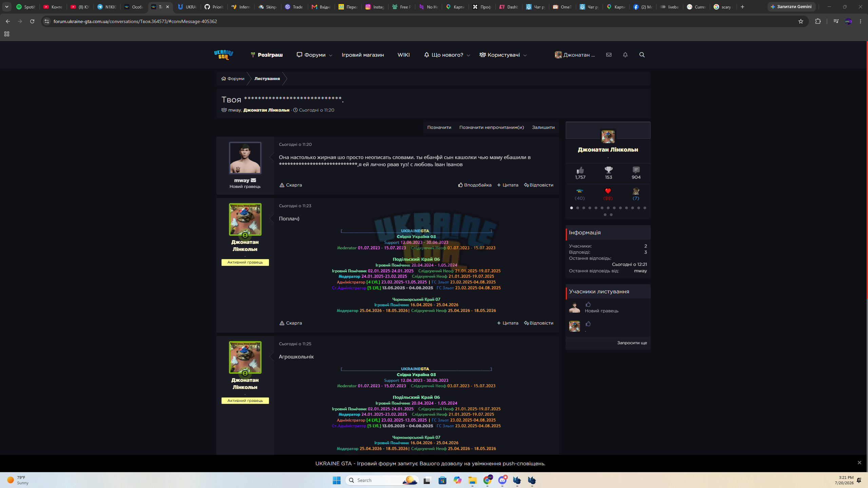Screen dimensions: 868x488
Task: Open the Discord icon in the taskbar
Action: coord(502,480)
